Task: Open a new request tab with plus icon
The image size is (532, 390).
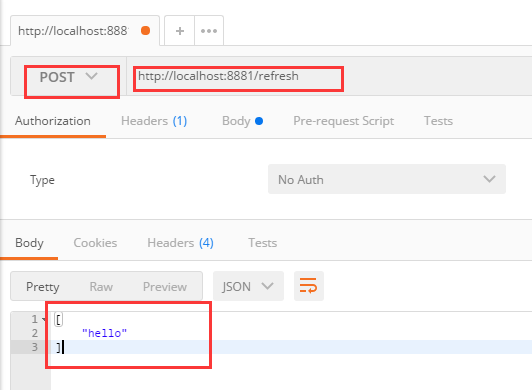Action: pyautogui.click(x=179, y=31)
